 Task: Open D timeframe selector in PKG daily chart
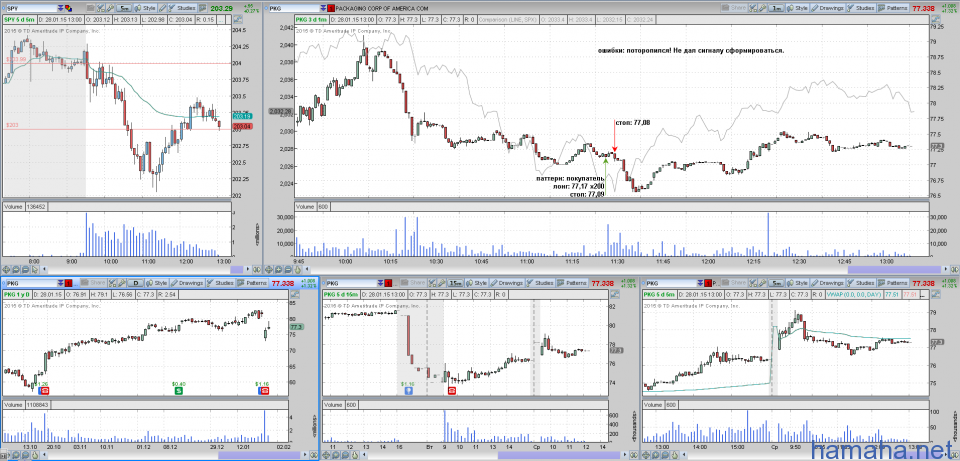tap(136, 283)
